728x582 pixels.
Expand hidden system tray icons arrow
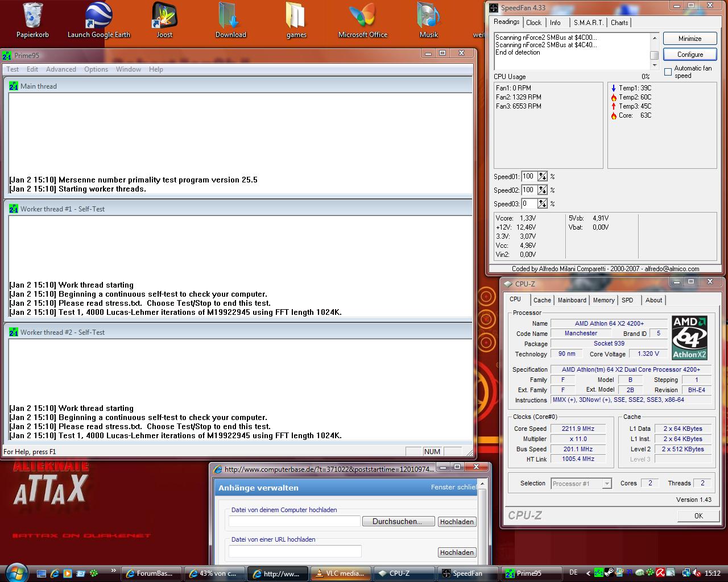[x=588, y=573]
